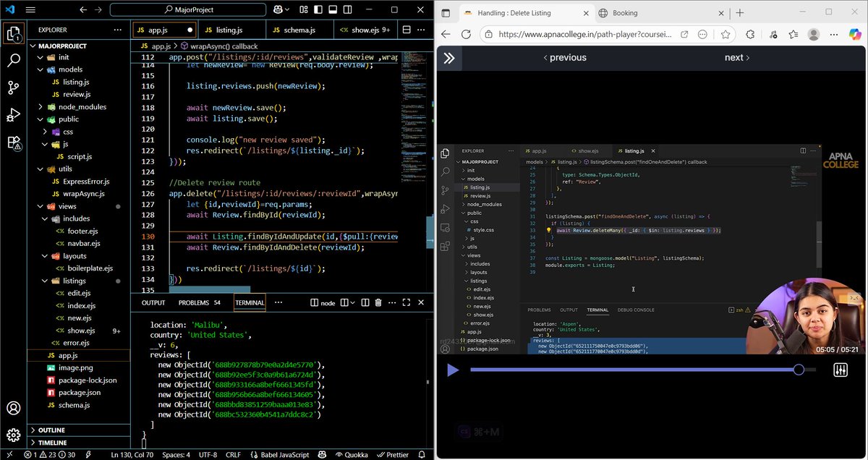Open Explorer view in the VS Code activity bar
Image resolution: width=868 pixels, height=460 pixels.
pyautogui.click(x=13, y=33)
